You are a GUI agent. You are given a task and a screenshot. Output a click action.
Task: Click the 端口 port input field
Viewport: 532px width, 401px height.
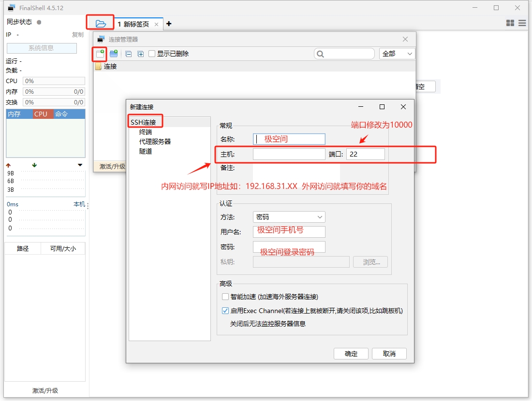365,154
